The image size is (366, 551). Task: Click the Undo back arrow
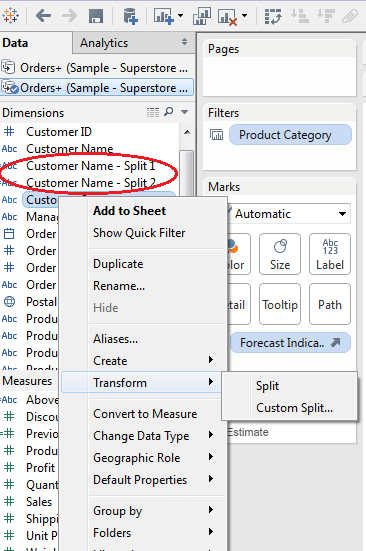point(44,15)
